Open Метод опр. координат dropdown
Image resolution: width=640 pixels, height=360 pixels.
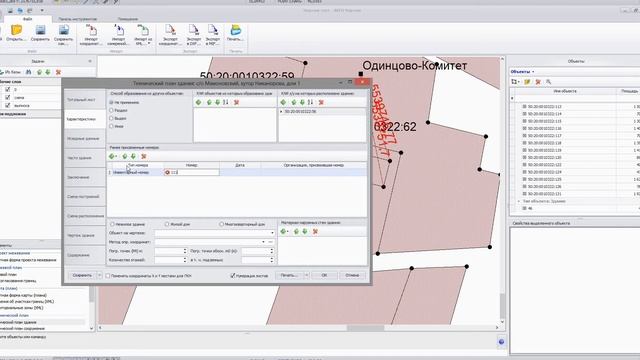263,242
